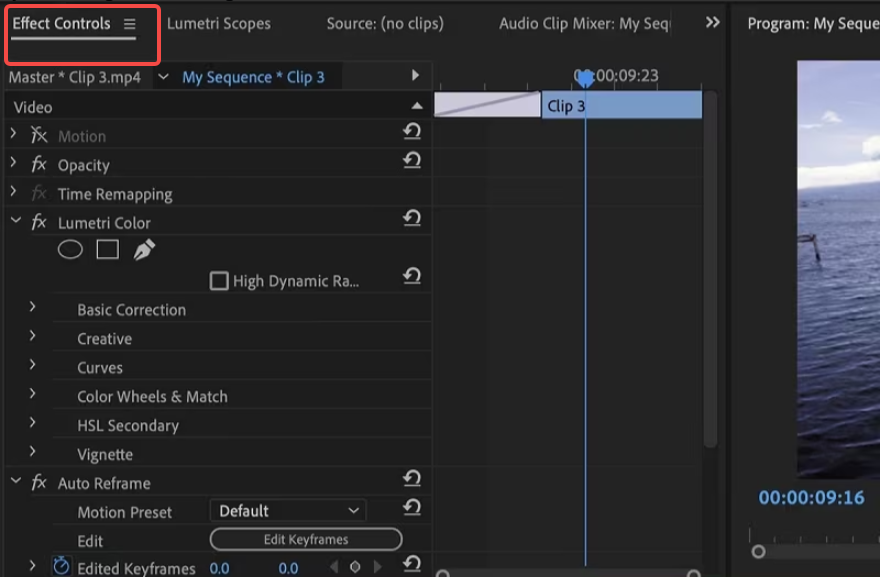This screenshot has height=577, width=880.
Task: Reset the Auto Reframe effect
Action: click(412, 480)
